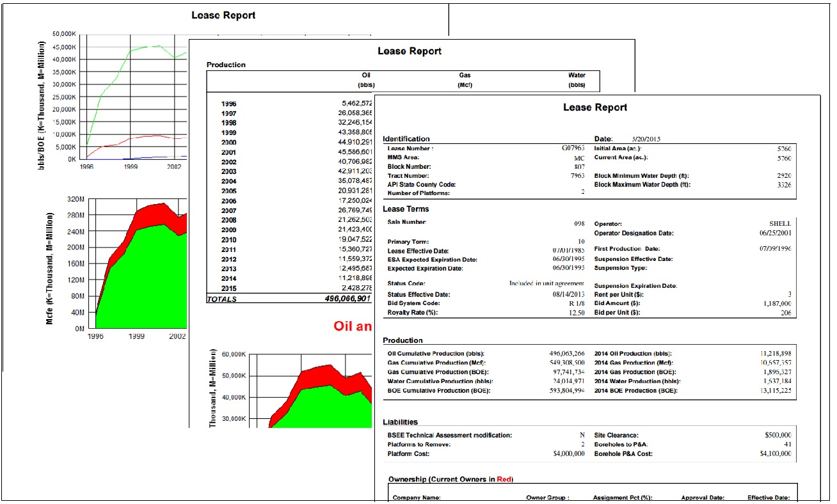Select 2014 gas production BOE "1,896,327"

pos(776,372)
